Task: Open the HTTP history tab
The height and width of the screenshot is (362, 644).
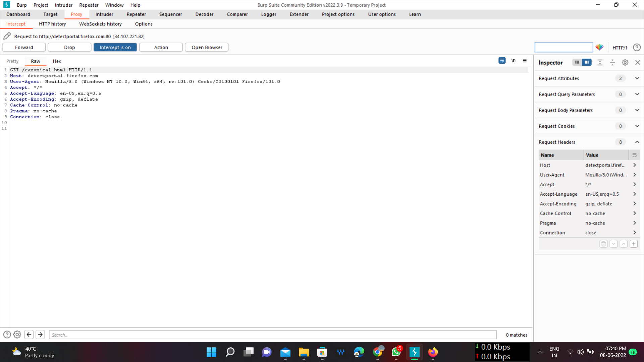Action: [x=52, y=24]
